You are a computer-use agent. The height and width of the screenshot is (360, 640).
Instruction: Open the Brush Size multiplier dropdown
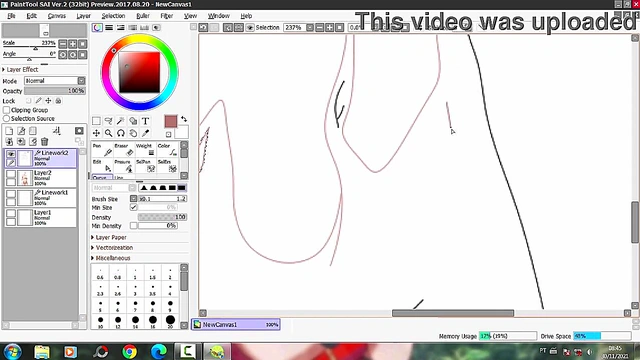click(133, 198)
